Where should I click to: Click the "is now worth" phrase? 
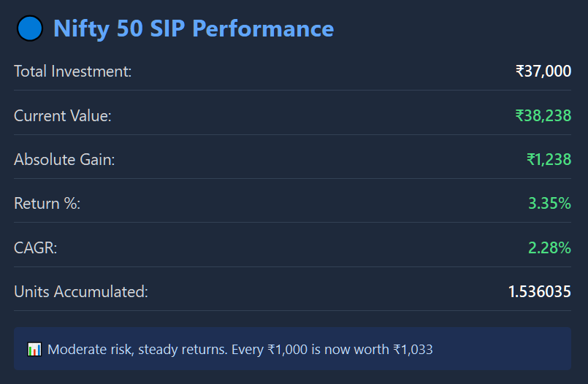coord(350,350)
